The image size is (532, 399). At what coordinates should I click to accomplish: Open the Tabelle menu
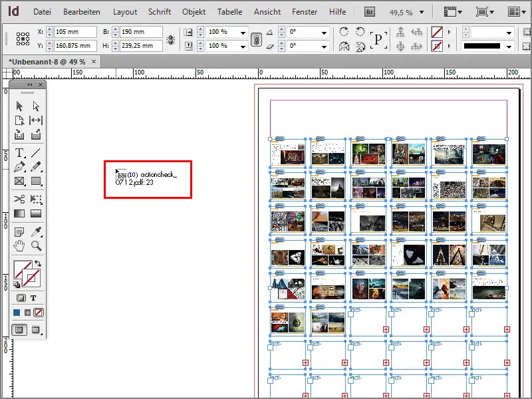coord(229,11)
